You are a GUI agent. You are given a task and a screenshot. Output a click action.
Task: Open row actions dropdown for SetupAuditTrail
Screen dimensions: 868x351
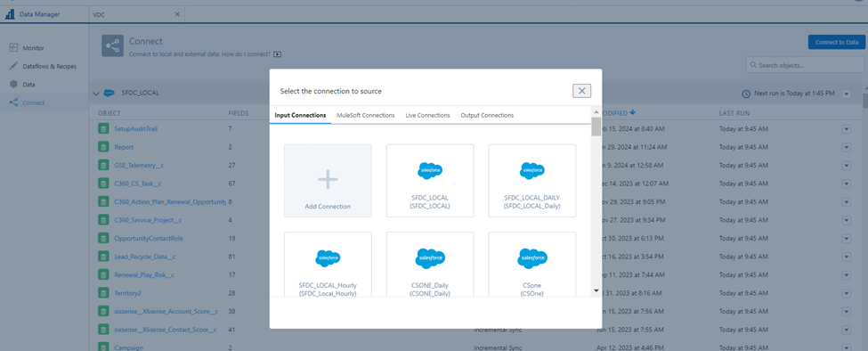point(846,129)
